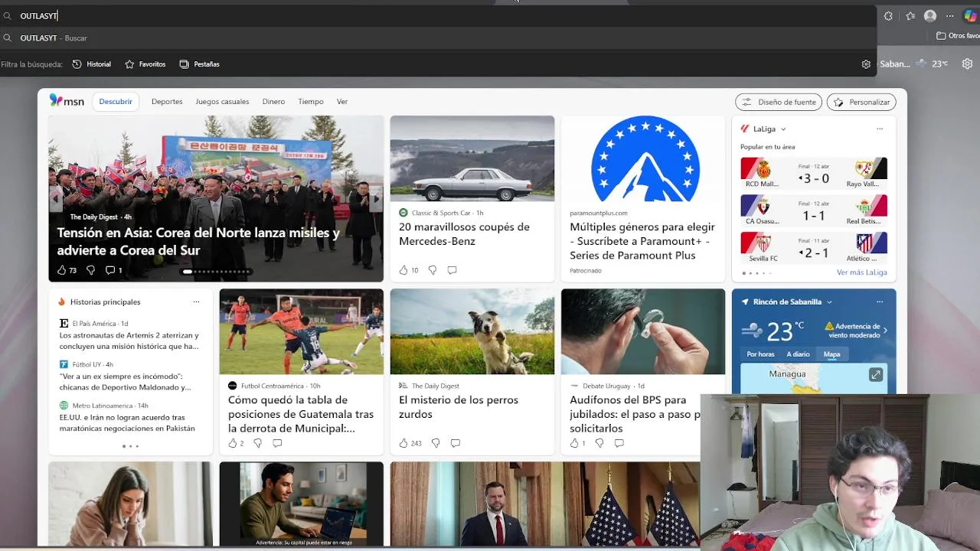The width and height of the screenshot is (980, 551).
Task: Like the Guatemala league table article
Action: coord(233,443)
